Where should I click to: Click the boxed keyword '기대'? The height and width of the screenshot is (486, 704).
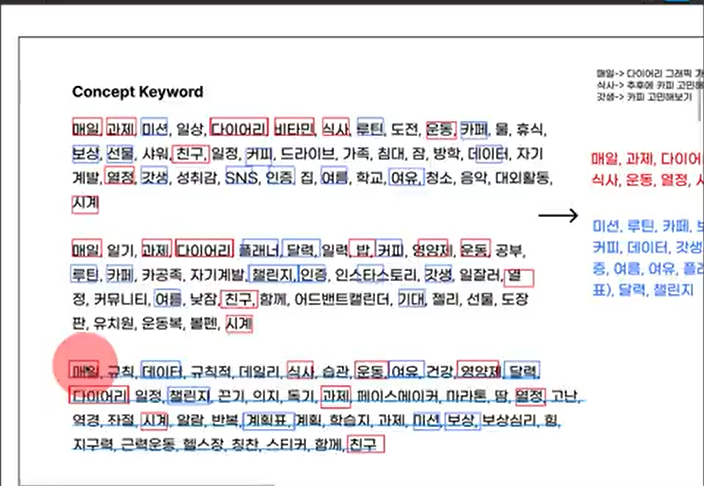(411, 299)
